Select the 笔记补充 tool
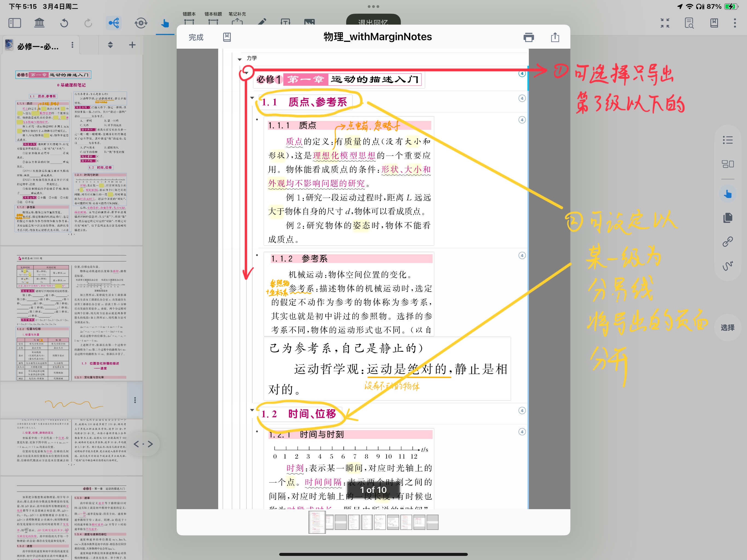The height and width of the screenshot is (560, 747). [x=237, y=19]
